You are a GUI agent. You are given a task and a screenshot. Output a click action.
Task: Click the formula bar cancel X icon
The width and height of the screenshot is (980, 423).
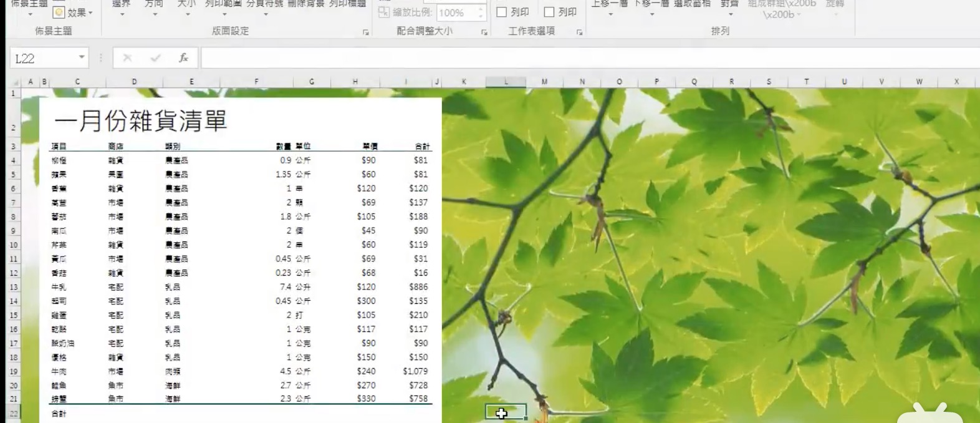pos(127,58)
